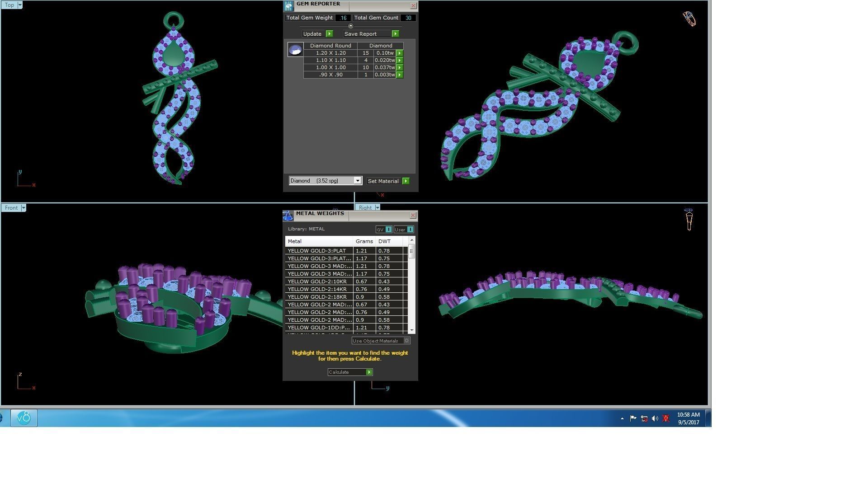Click the Gem Reporter panel icon
The image size is (868, 488).
tap(288, 6)
